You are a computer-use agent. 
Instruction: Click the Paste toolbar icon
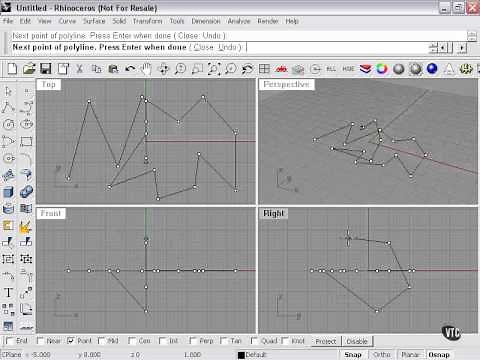[113, 69]
